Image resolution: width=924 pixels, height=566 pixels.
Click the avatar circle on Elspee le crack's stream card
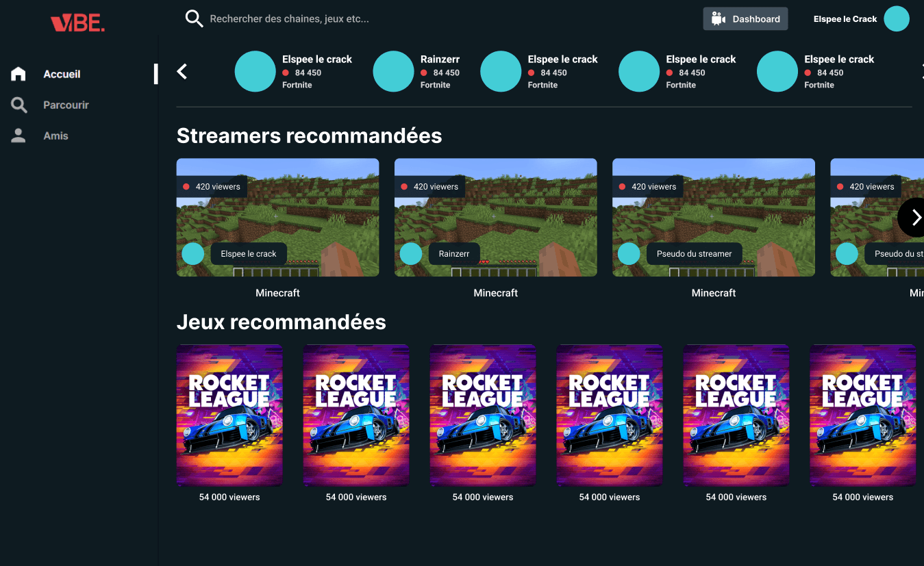[193, 254]
